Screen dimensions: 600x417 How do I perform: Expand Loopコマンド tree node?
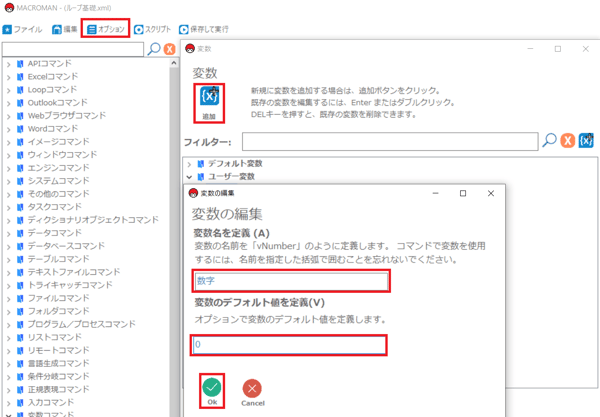pyautogui.click(x=8, y=90)
